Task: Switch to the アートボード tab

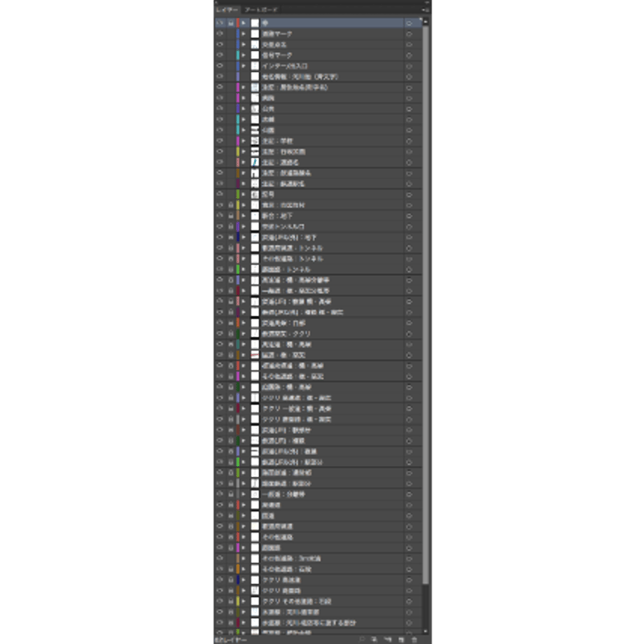Action: click(x=261, y=9)
